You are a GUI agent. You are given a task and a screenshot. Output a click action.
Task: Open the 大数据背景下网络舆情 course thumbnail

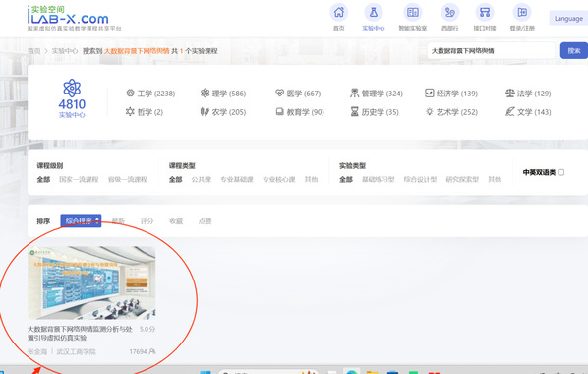91,282
